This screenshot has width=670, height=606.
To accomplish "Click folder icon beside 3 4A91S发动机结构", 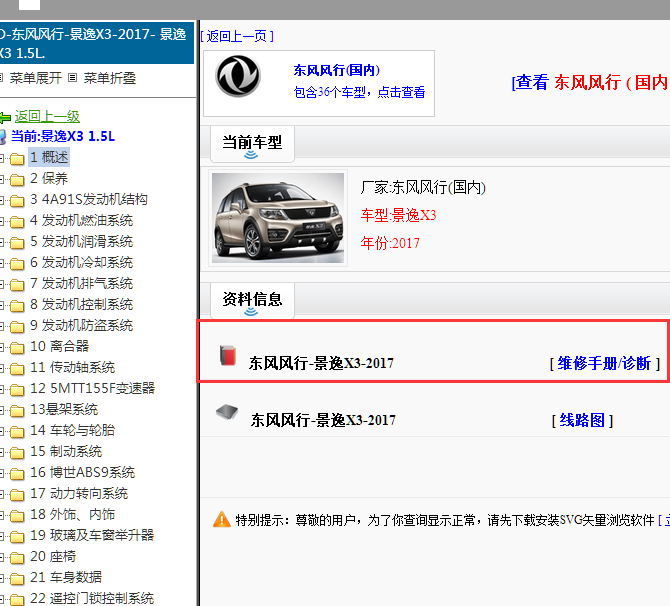I will click(x=17, y=201).
